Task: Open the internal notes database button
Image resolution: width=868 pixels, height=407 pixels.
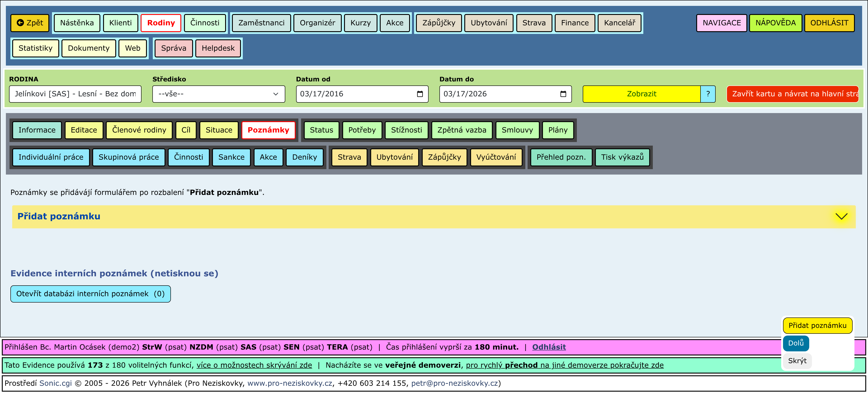Action: pyautogui.click(x=90, y=294)
